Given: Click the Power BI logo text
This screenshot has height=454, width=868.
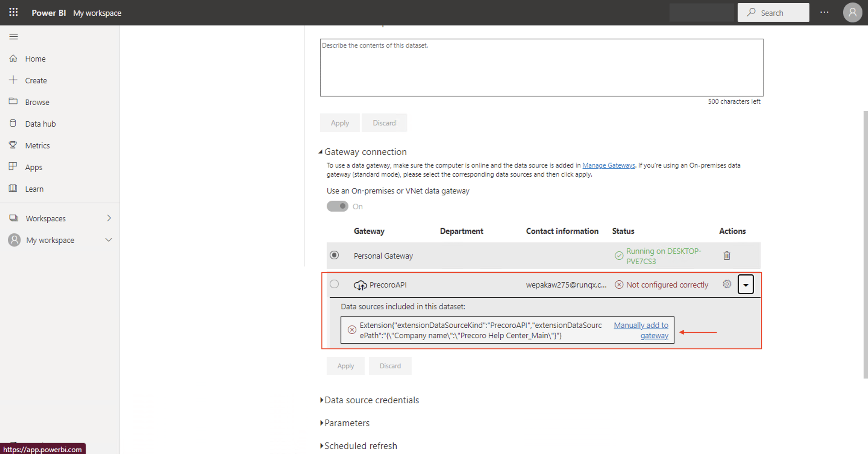Looking at the screenshot, I should (x=49, y=13).
